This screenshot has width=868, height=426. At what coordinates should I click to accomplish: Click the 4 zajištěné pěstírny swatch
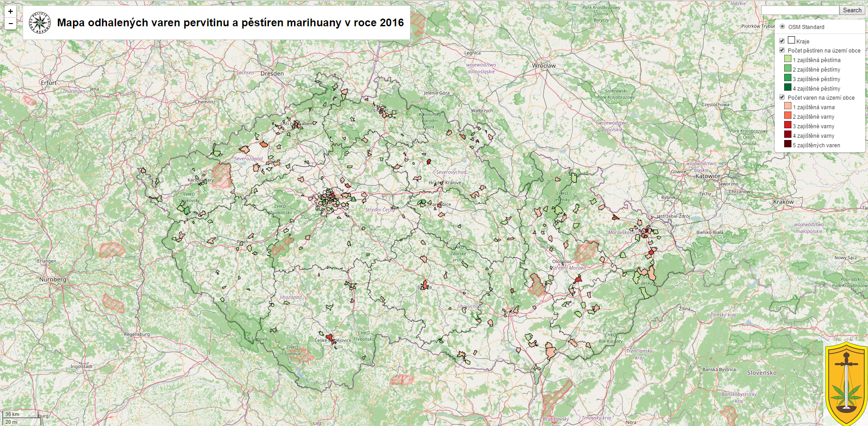[788, 87]
